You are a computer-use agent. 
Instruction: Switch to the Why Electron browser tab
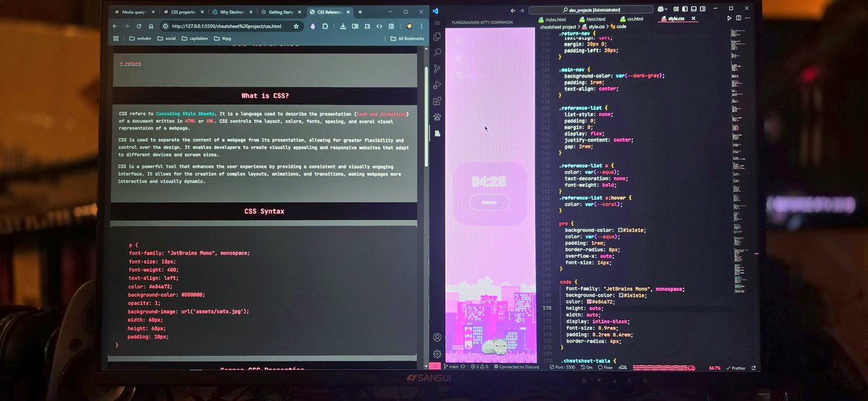(x=233, y=12)
